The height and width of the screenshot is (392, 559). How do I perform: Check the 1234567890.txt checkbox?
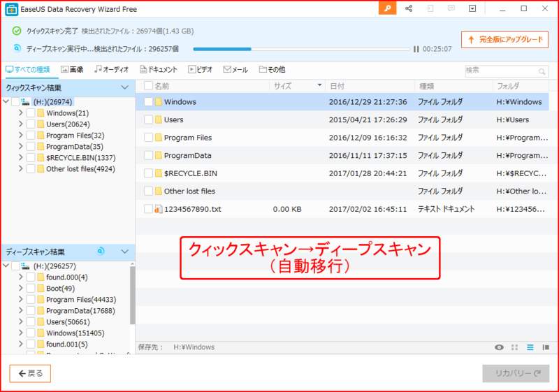click(148, 209)
